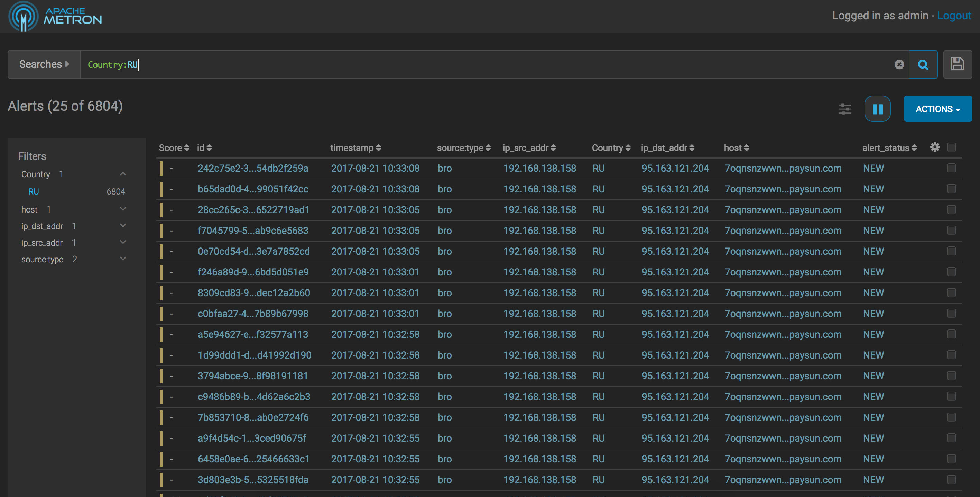Expand the ip_dst_addr filter group

coord(123,226)
